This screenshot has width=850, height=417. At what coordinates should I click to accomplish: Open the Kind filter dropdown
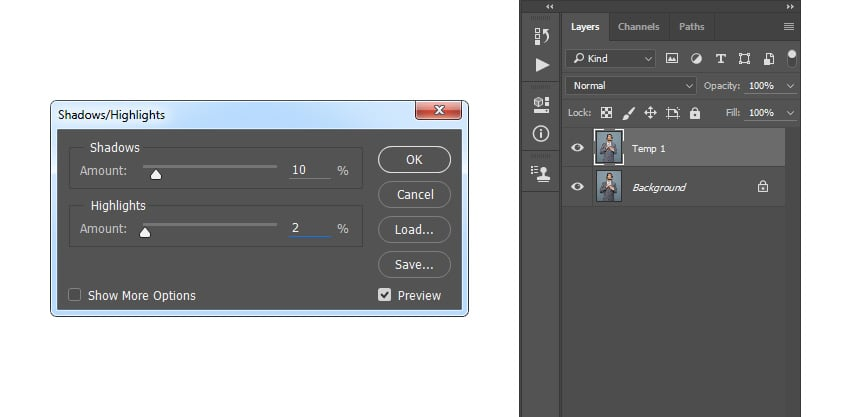pos(610,59)
